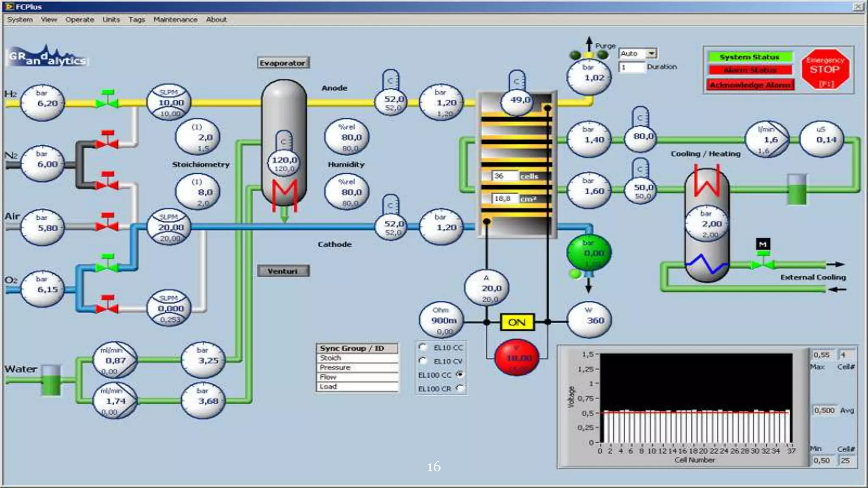Screen dimensions: 868x488
Task: Choose the EL100 CR load mode
Action: (x=459, y=388)
